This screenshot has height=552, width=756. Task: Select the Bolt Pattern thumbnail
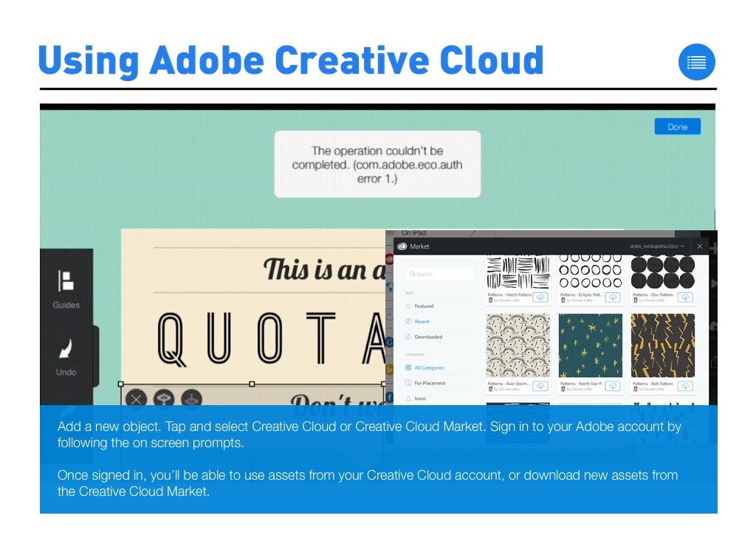click(x=662, y=345)
